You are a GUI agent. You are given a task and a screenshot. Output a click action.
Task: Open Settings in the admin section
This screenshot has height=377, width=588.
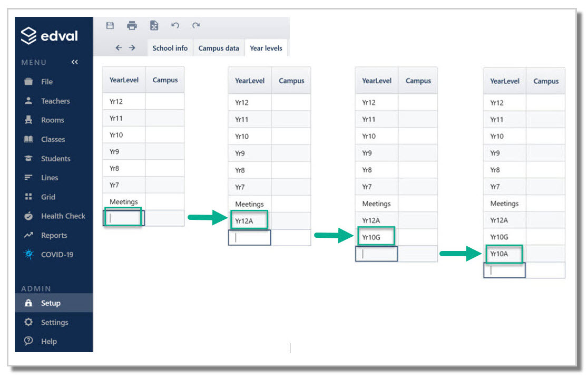click(54, 322)
